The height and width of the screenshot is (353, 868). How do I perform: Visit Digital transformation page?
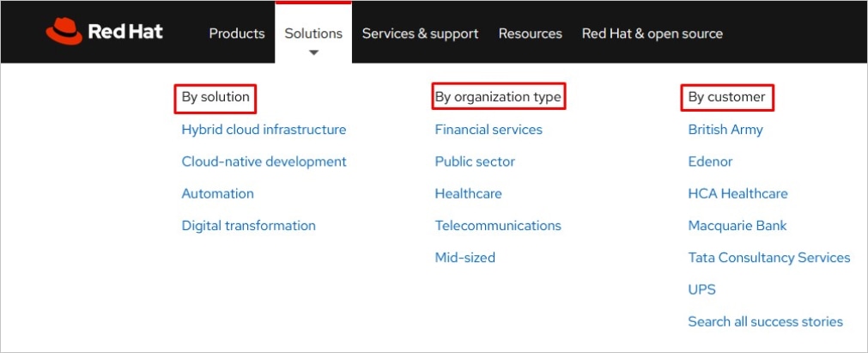tap(248, 226)
